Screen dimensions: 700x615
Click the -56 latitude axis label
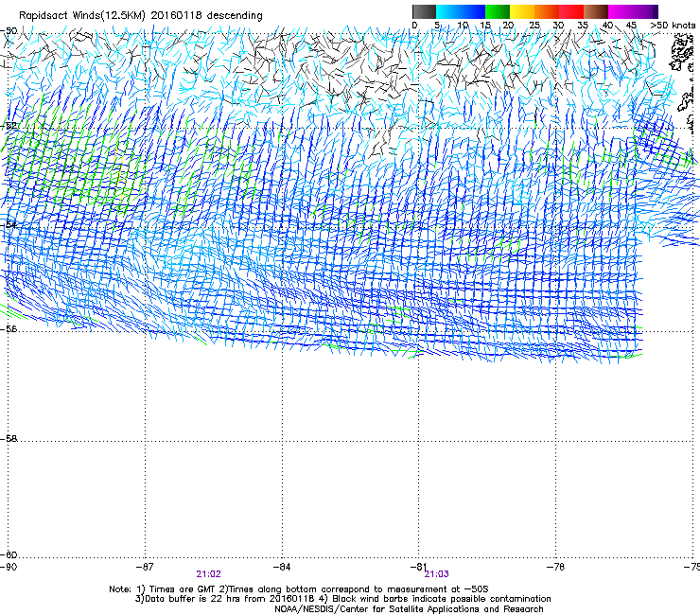click(9, 329)
